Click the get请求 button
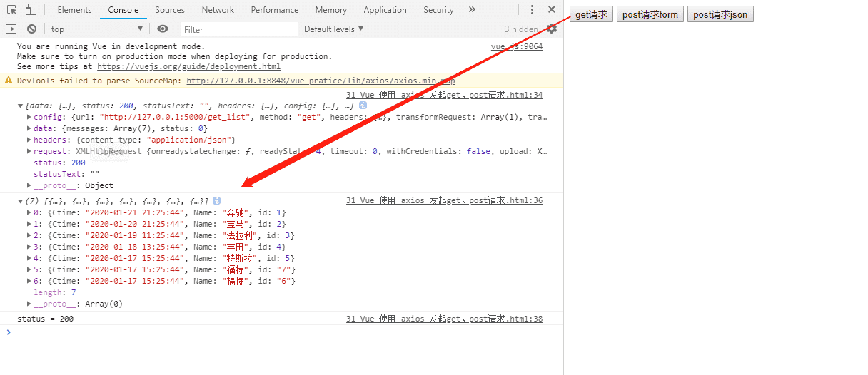The width and height of the screenshot is (868, 375). [591, 14]
